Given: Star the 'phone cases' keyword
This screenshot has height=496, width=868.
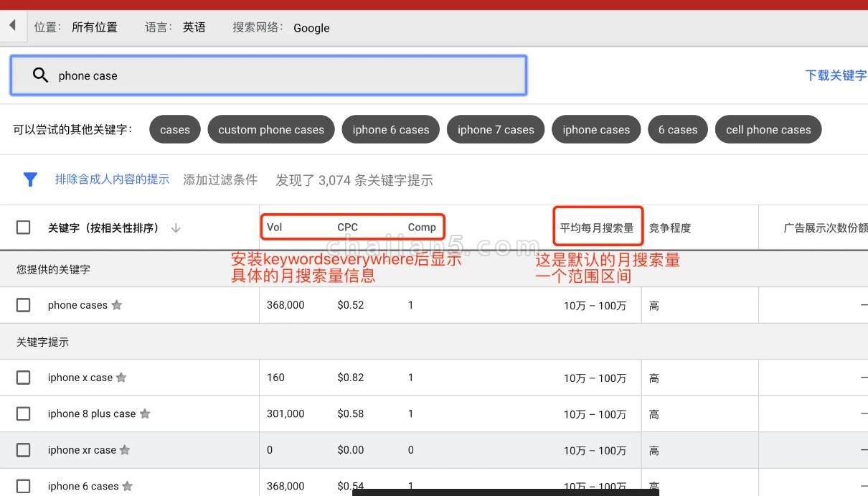Looking at the screenshot, I should [x=117, y=305].
